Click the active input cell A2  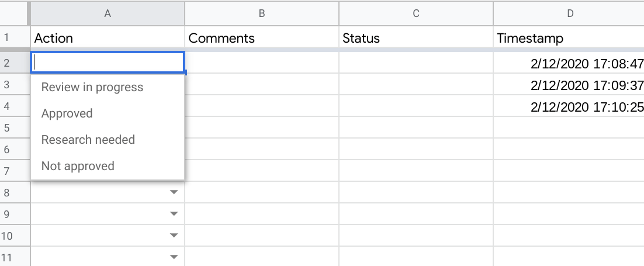pyautogui.click(x=108, y=62)
